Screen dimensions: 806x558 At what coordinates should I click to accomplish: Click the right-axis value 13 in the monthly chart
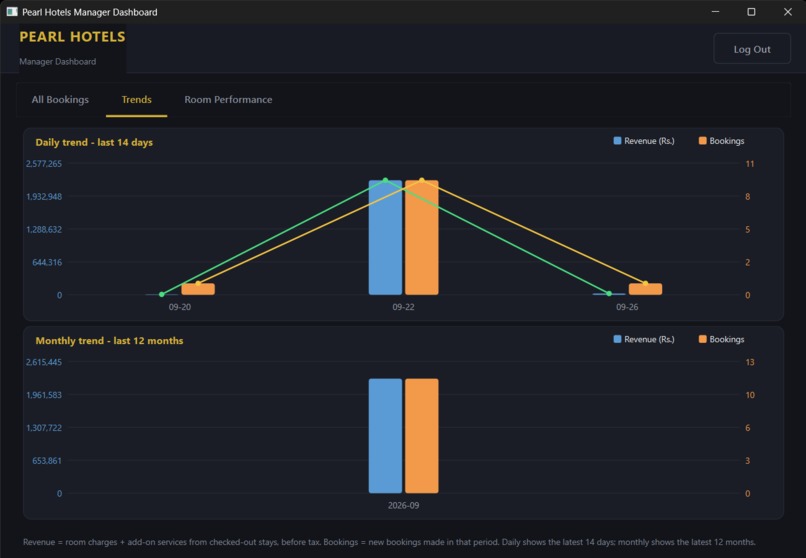(x=750, y=362)
